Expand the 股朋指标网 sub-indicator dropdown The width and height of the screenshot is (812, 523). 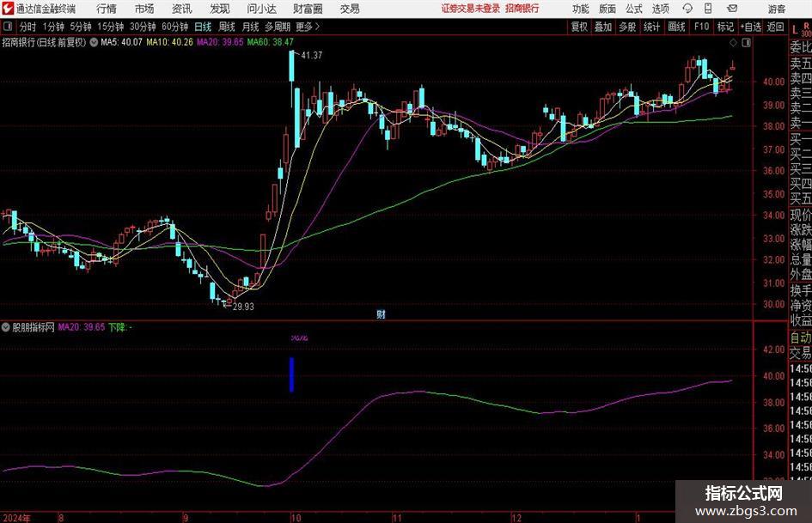(x=6, y=327)
